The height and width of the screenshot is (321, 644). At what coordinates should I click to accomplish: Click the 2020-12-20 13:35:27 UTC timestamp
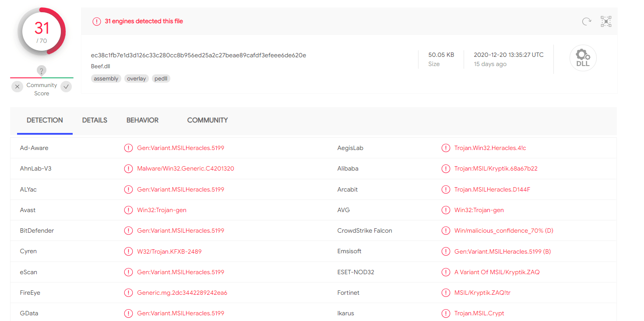(509, 55)
